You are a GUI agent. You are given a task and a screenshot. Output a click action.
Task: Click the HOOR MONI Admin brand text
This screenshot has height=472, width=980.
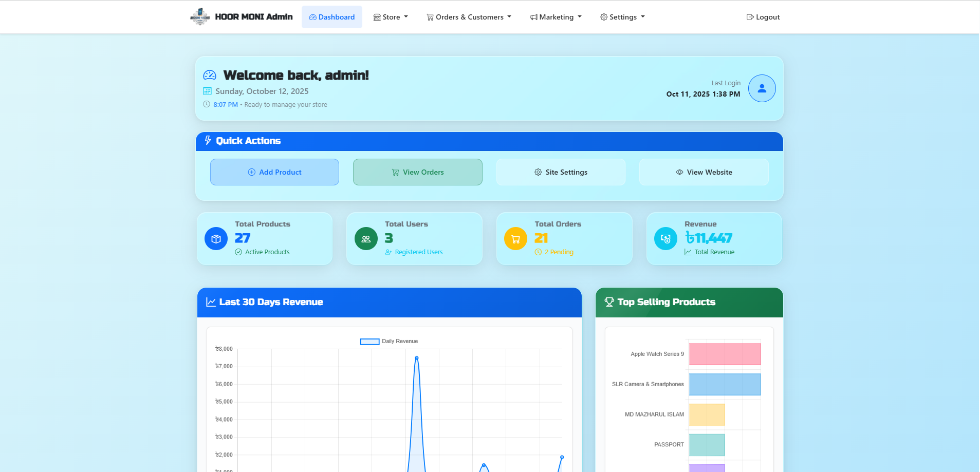pyautogui.click(x=254, y=17)
